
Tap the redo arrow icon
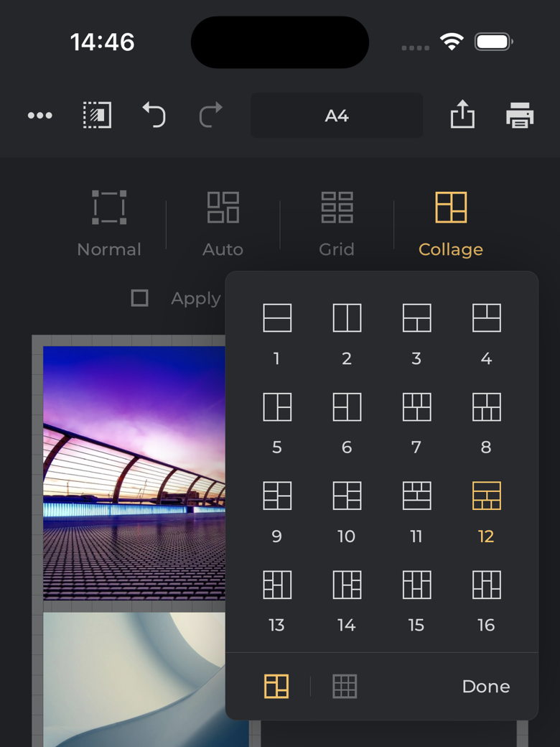(210, 115)
